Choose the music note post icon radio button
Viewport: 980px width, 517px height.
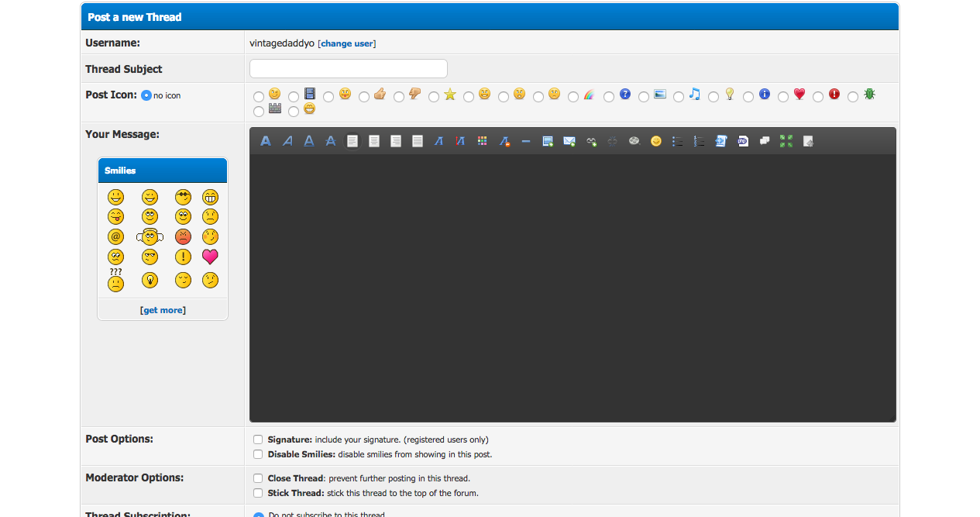click(x=679, y=97)
